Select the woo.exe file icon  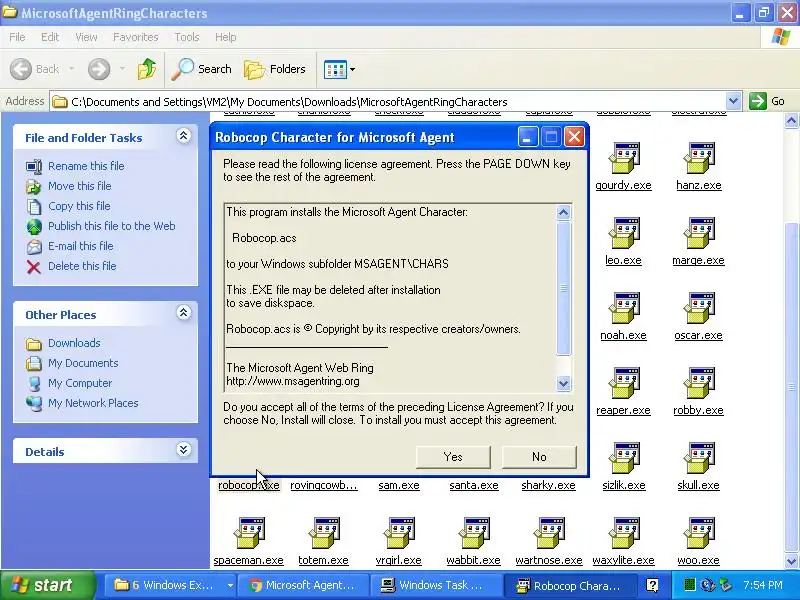click(698, 534)
